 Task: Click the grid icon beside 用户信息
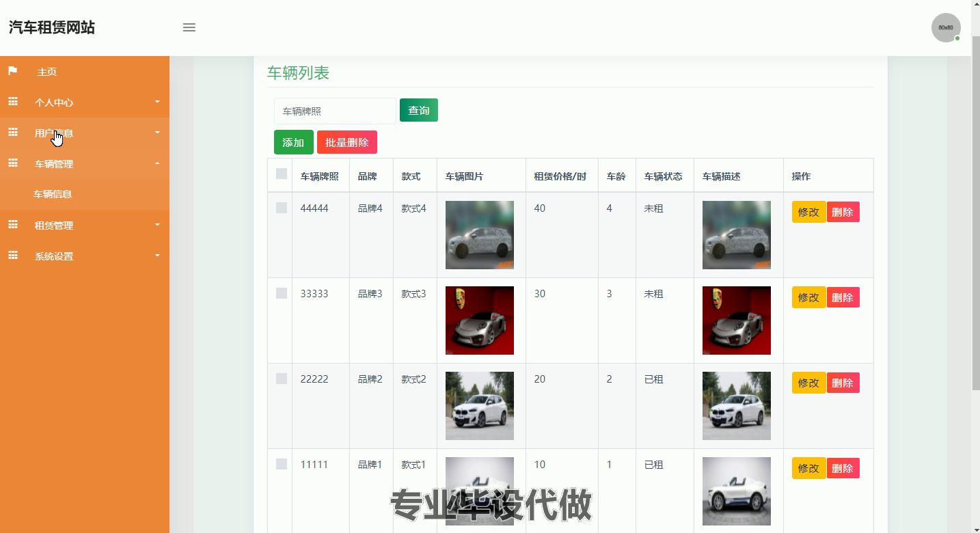coord(13,133)
